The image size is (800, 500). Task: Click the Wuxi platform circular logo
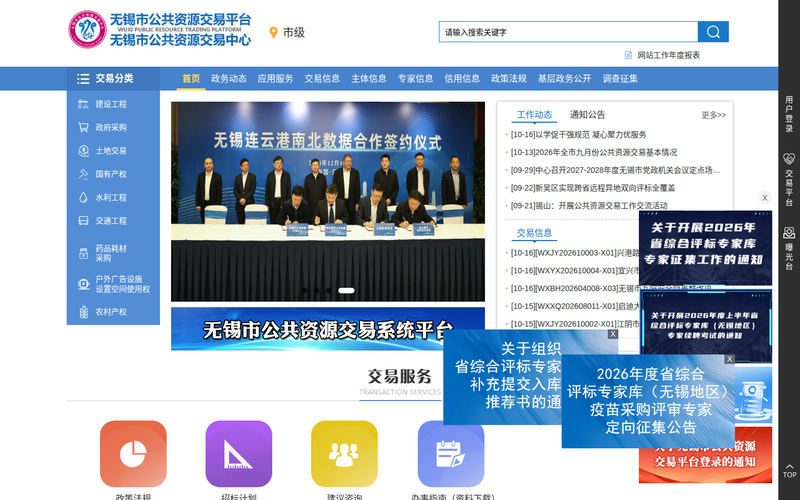click(x=87, y=30)
